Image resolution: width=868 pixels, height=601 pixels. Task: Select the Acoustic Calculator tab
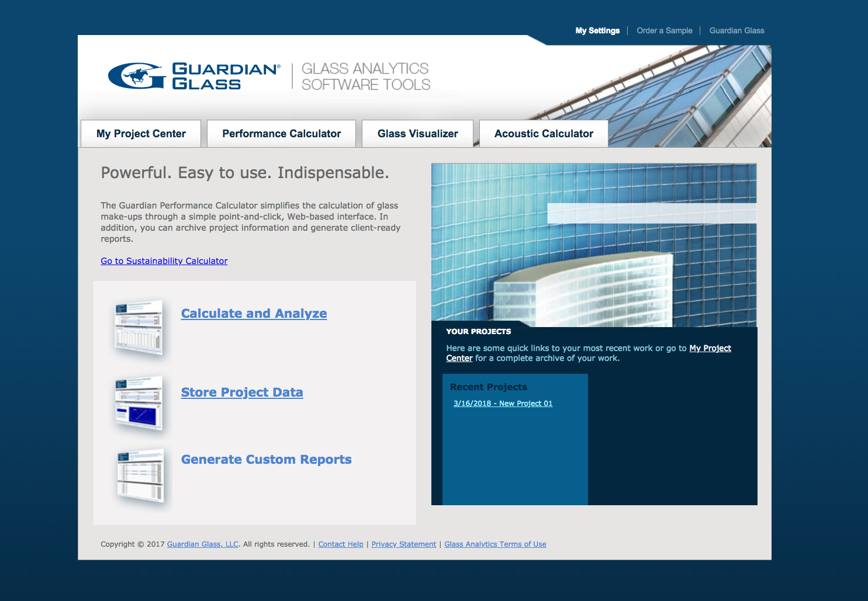pyautogui.click(x=544, y=134)
